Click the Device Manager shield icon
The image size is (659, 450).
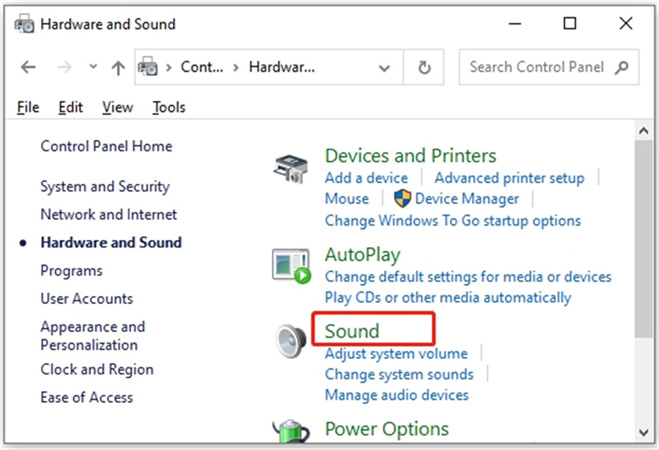pos(402,198)
